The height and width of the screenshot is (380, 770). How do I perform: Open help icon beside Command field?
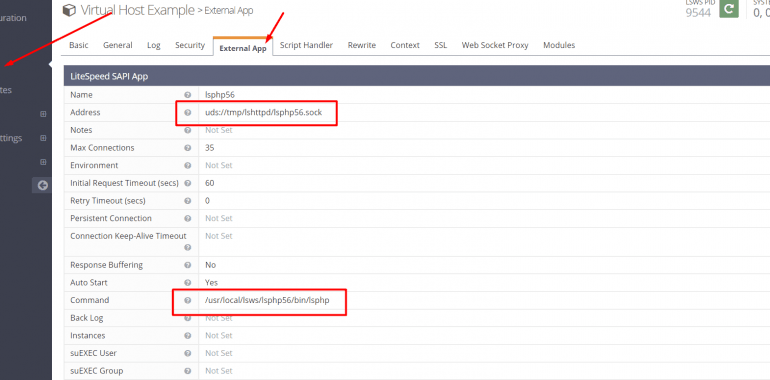pyautogui.click(x=187, y=300)
